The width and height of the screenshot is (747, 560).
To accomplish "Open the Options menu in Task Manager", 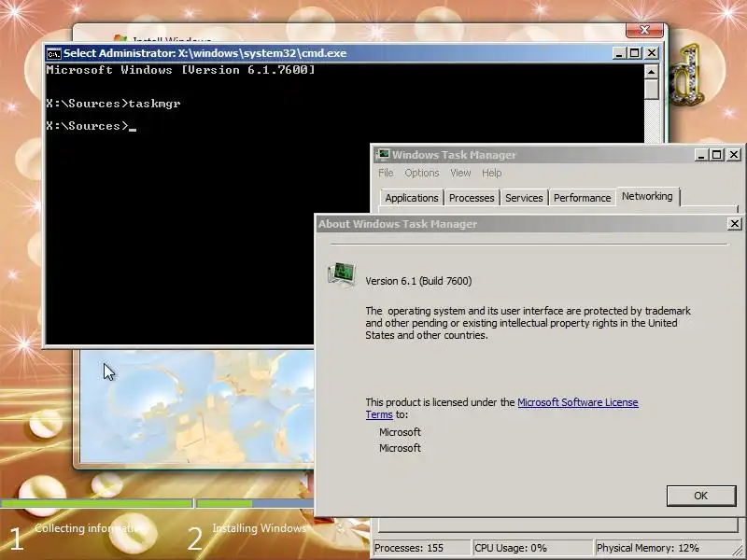I will 422,173.
